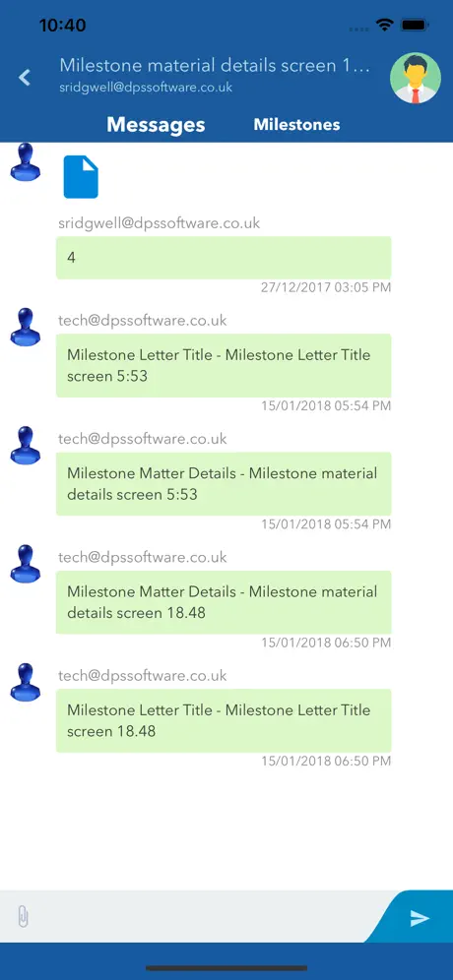
Task: Select the Messages tab
Action: point(156,125)
